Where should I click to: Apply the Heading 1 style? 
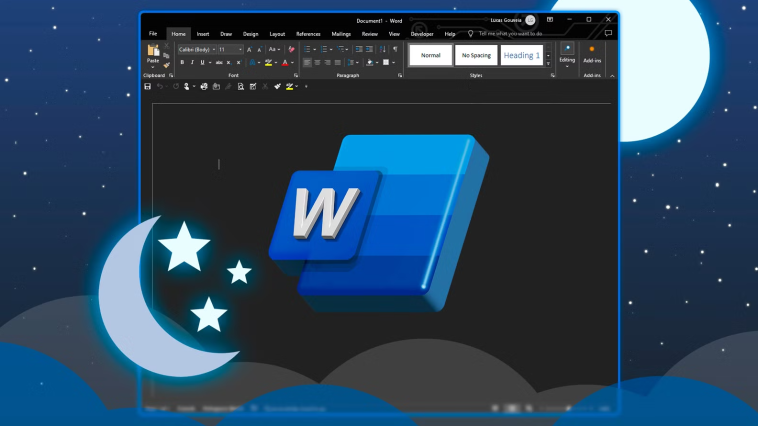click(x=521, y=55)
